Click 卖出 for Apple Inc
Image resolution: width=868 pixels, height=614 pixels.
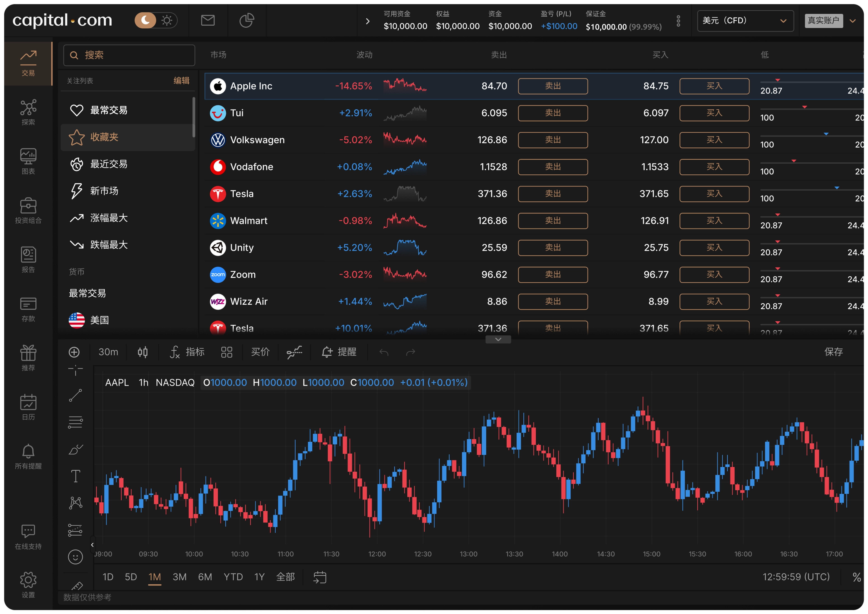553,86
